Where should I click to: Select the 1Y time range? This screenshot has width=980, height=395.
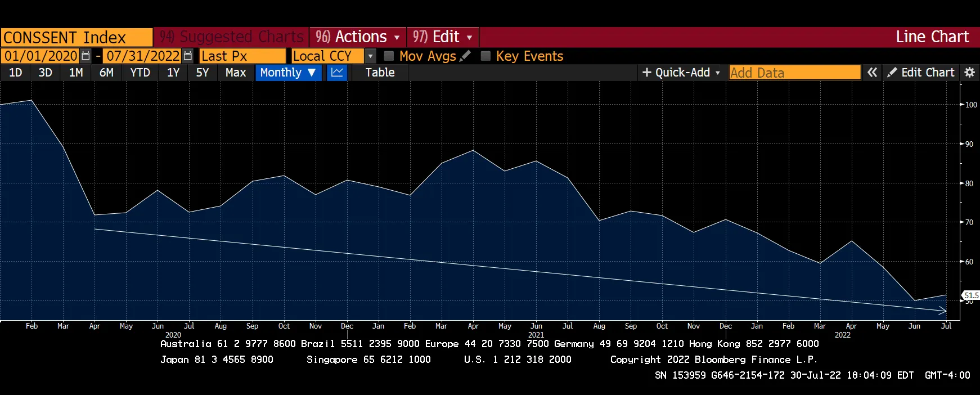point(173,73)
